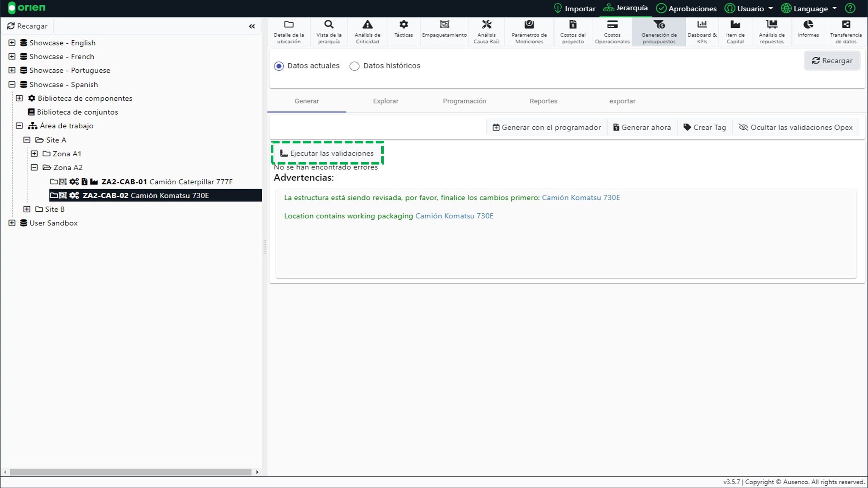Image resolution: width=868 pixels, height=488 pixels.
Task: Open Análisis de Criticidad warning icon
Action: click(x=367, y=25)
